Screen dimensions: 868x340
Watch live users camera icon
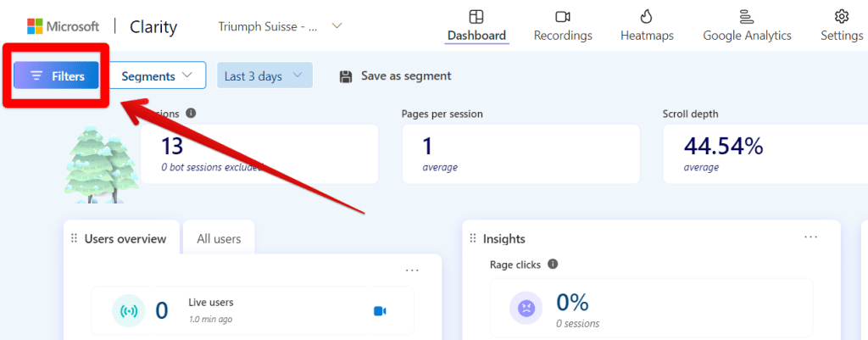point(380,311)
